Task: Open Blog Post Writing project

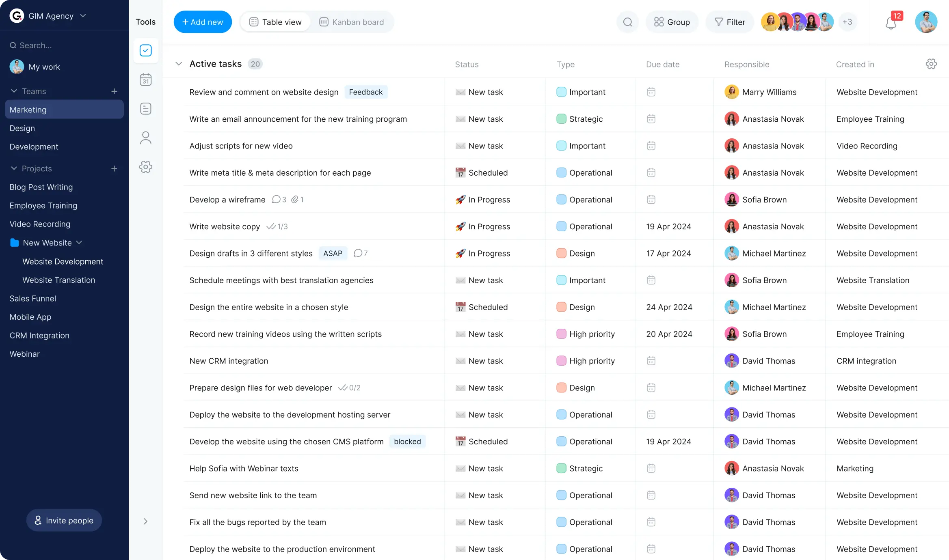Action: [41, 187]
